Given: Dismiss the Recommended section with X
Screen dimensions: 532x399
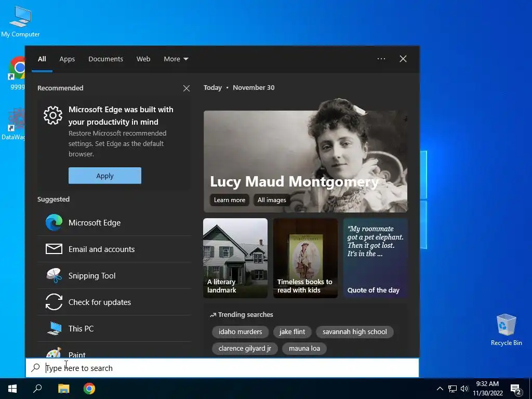Looking at the screenshot, I should coord(187,88).
